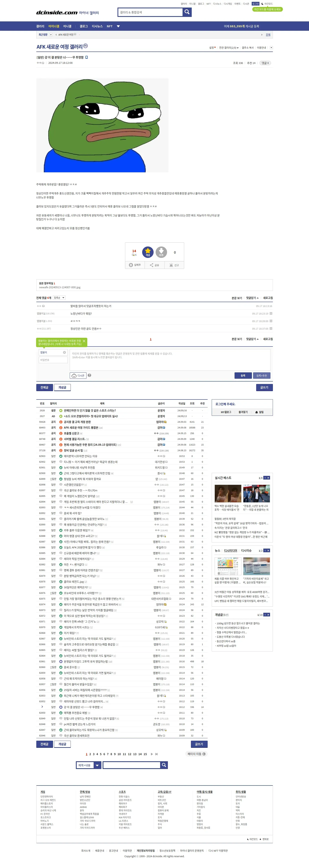This screenshot has width=309, height=868.
Task: Toggle 야간모드 night mode
Action: [x=267, y=4]
